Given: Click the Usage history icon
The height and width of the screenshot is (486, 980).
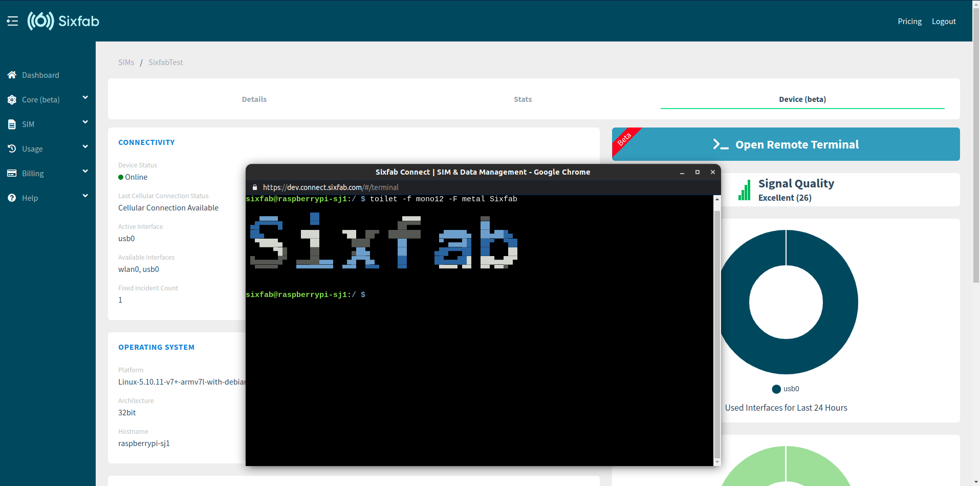Looking at the screenshot, I should click(12, 149).
